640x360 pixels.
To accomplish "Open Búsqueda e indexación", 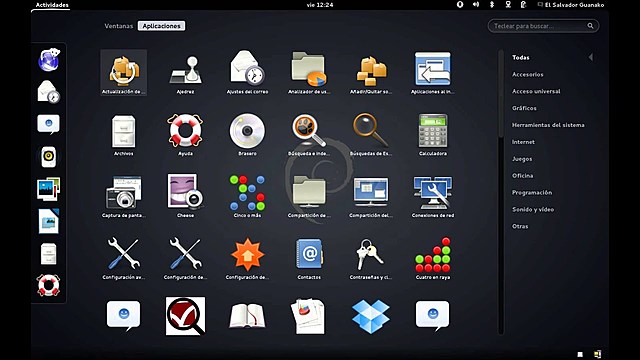I will tap(309, 135).
